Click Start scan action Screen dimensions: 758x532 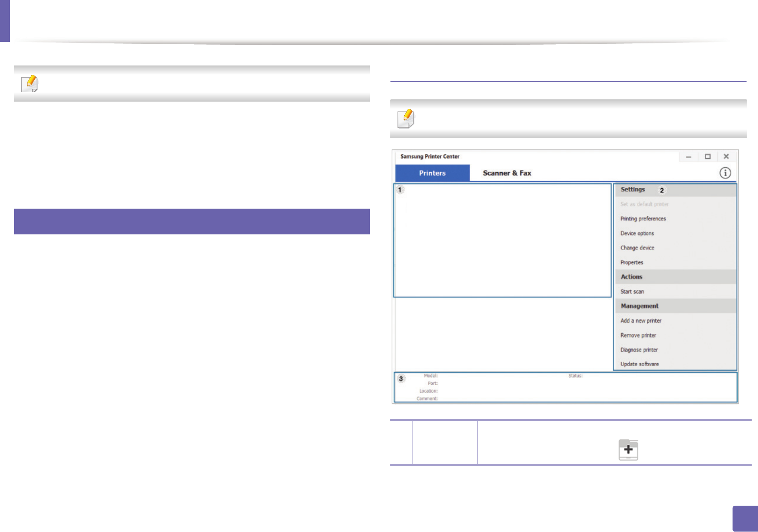click(632, 292)
